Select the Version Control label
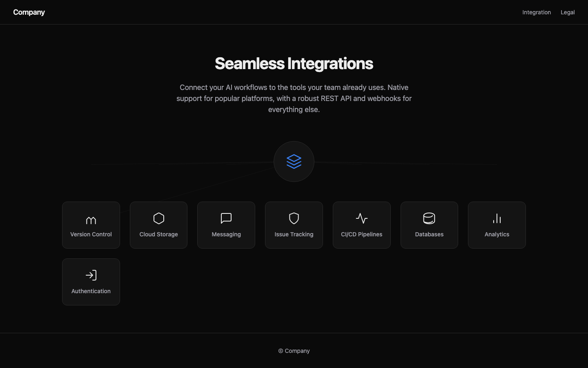This screenshot has width=588, height=368. click(x=91, y=234)
